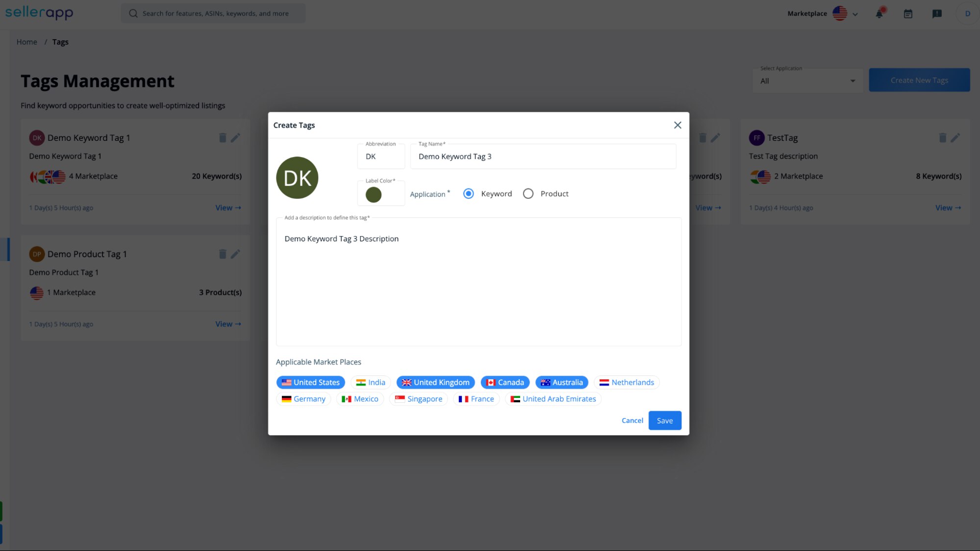
Task: Go to Home breadcrumb
Action: (x=26, y=42)
